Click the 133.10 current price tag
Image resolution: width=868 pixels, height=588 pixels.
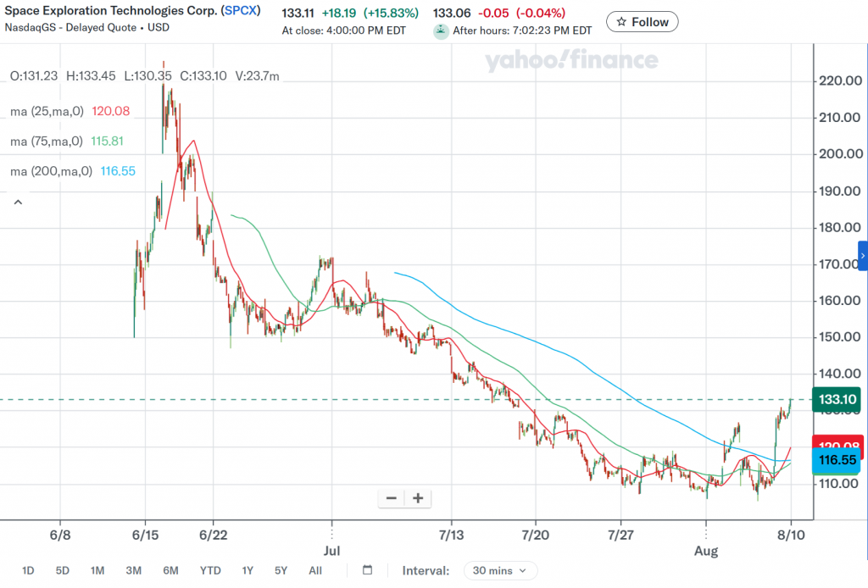(837, 399)
